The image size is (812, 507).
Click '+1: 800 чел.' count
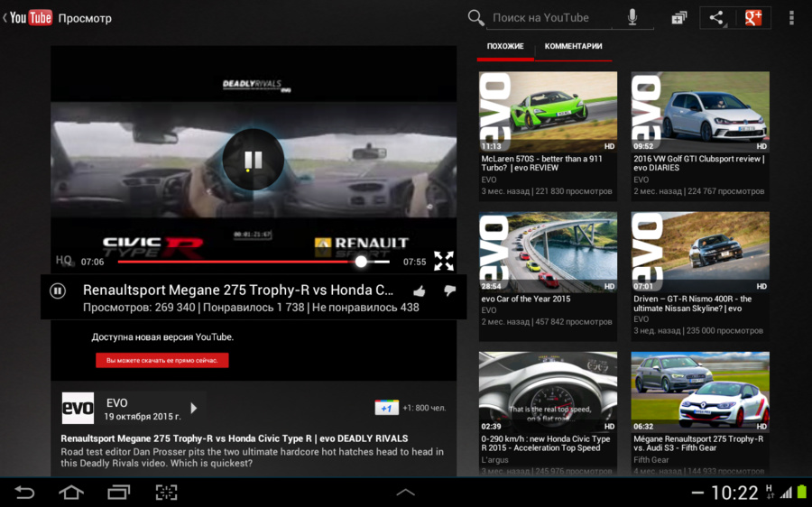click(x=424, y=408)
